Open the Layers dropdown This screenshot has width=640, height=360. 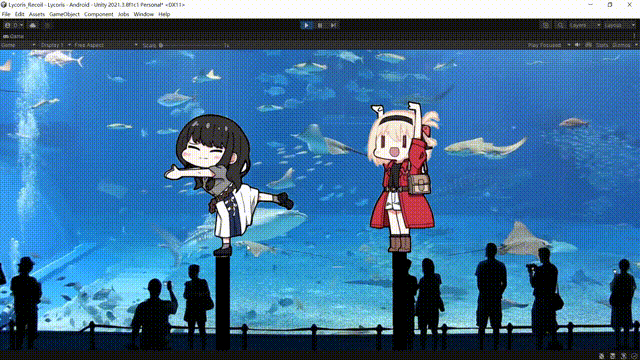point(584,25)
